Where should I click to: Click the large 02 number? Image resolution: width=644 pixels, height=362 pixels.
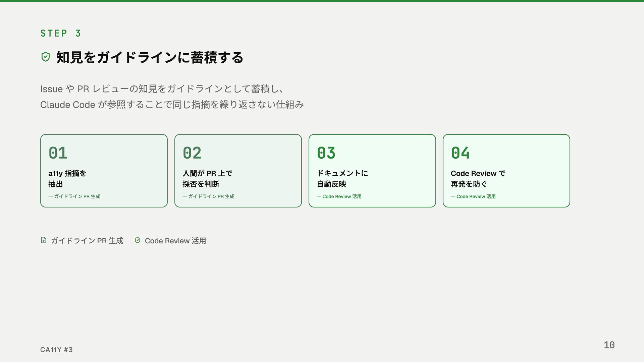[x=192, y=153]
